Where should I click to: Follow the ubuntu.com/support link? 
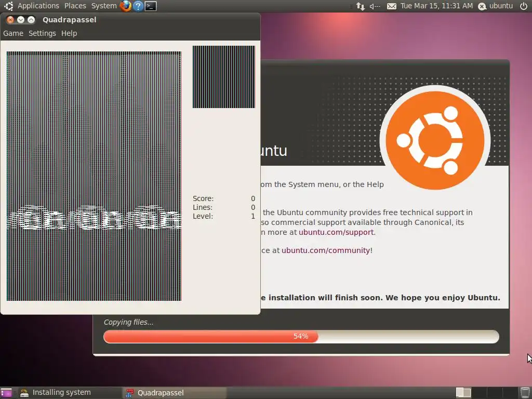pos(336,232)
